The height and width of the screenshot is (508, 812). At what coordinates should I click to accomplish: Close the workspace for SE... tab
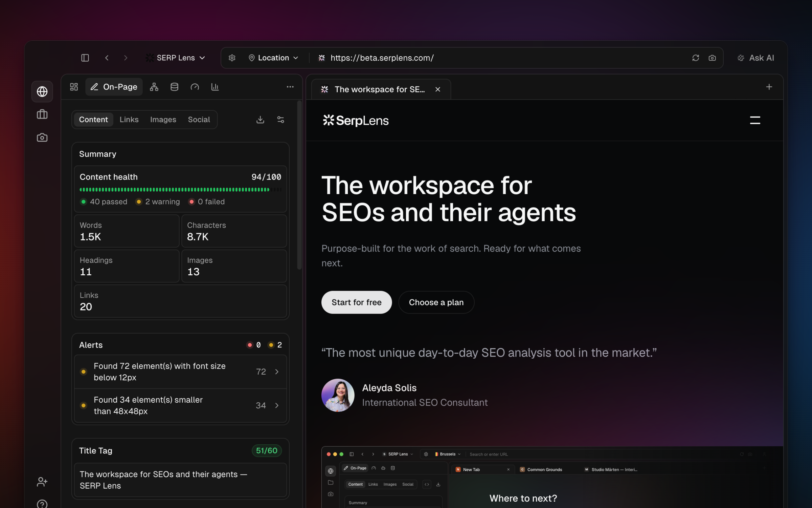tap(438, 89)
